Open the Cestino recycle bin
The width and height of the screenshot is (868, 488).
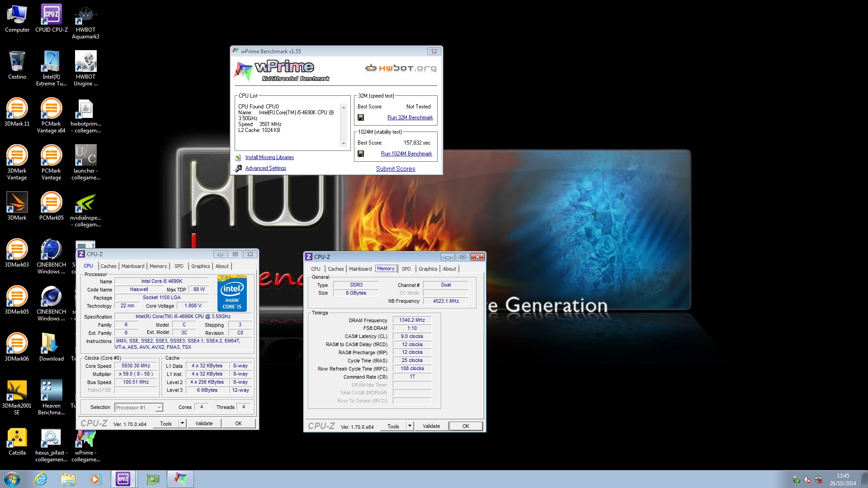(x=17, y=66)
